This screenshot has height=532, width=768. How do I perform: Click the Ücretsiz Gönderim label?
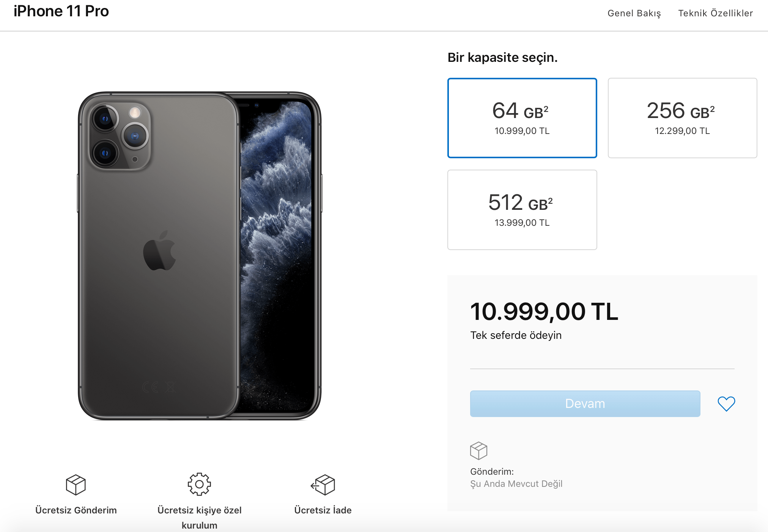(x=76, y=510)
